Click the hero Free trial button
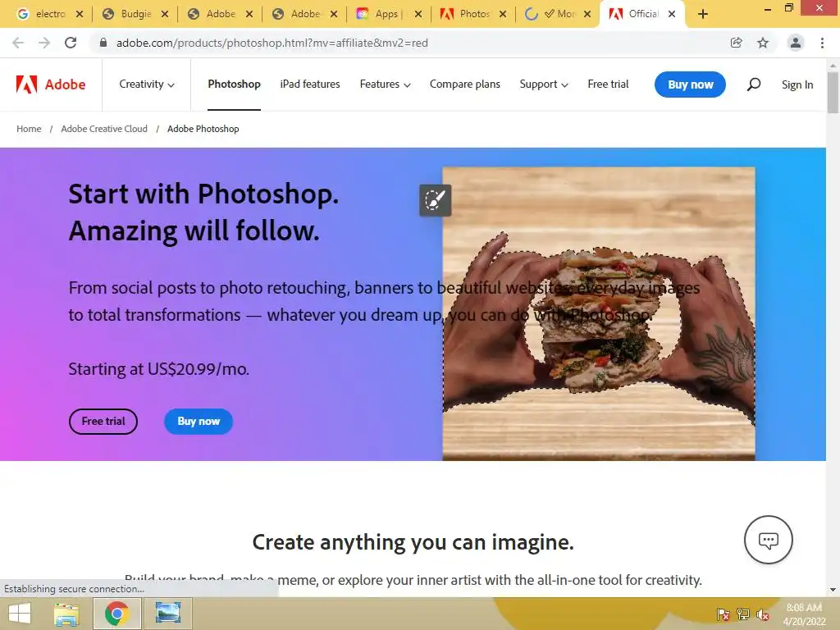 coord(103,422)
